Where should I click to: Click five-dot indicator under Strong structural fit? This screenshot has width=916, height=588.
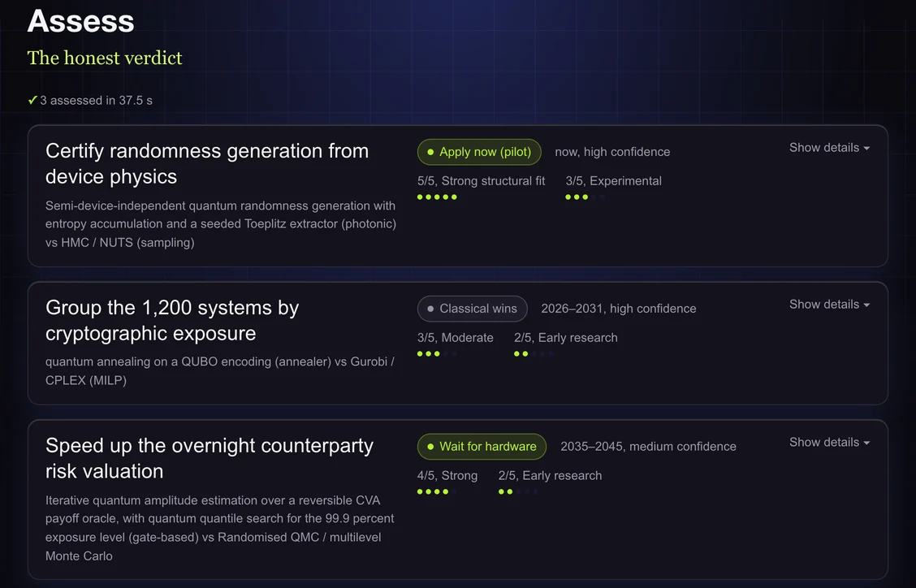[x=437, y=197]
